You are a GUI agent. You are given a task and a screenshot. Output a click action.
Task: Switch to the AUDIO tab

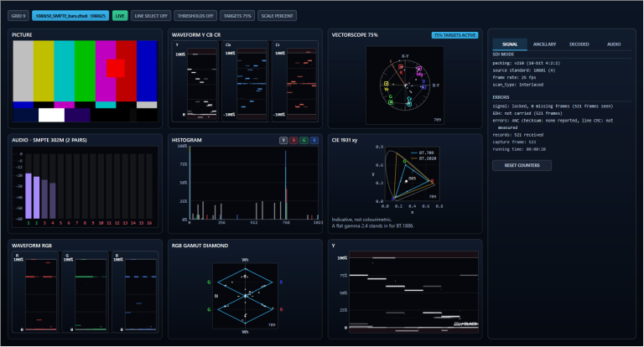pos(614,44)
